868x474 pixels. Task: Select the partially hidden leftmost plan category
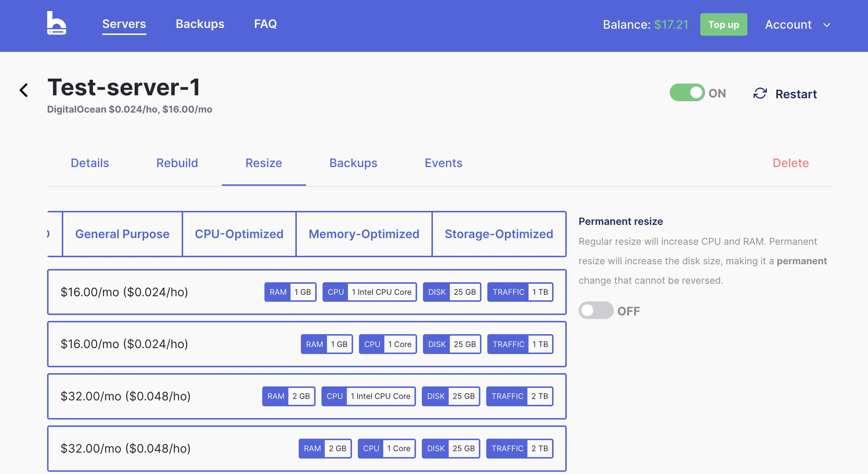pyautogui.click(x=54, y=234)
